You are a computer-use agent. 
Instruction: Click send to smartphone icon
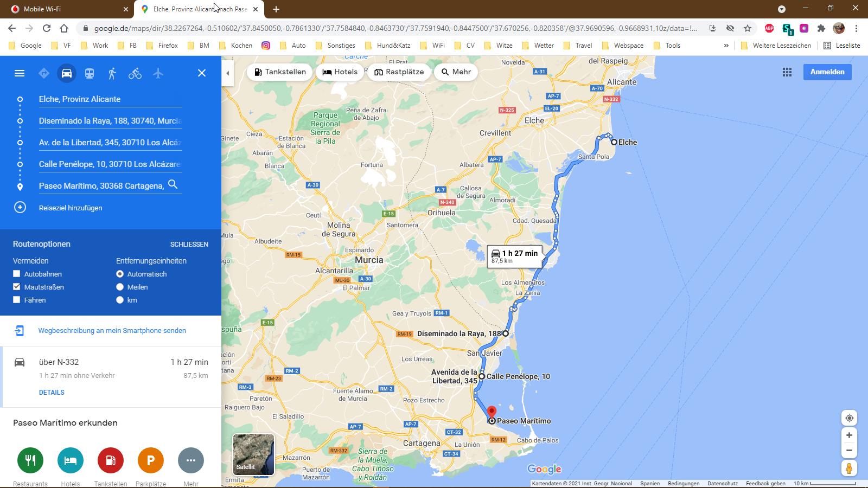[x=20, y=330]
